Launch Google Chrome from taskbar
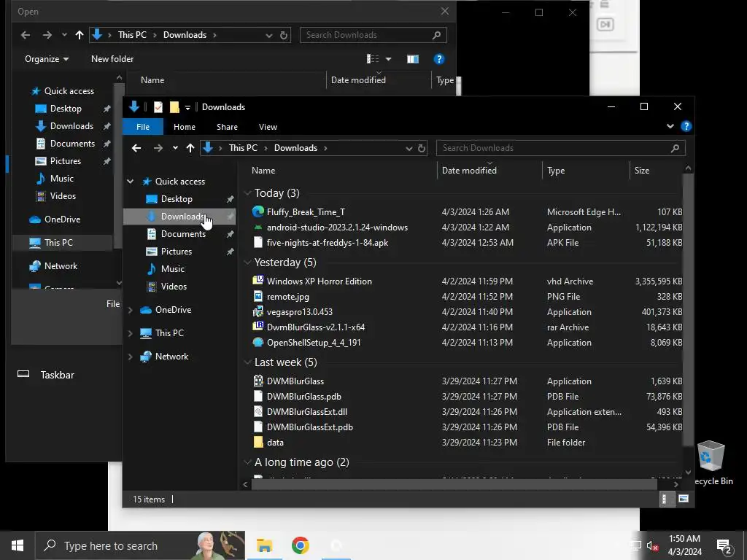Image resolution: width=747 pixels, height=560 pixels. (x=300, y=545)
